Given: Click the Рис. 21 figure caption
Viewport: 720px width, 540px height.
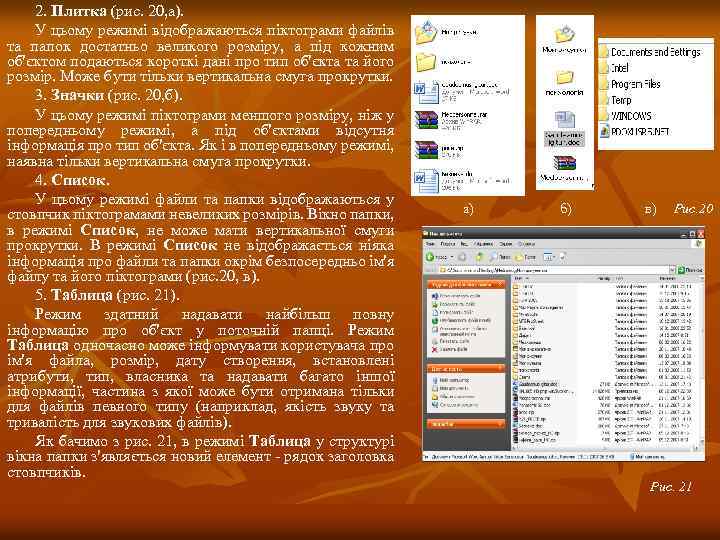Looking at the screenshot, I should [671, 487].
